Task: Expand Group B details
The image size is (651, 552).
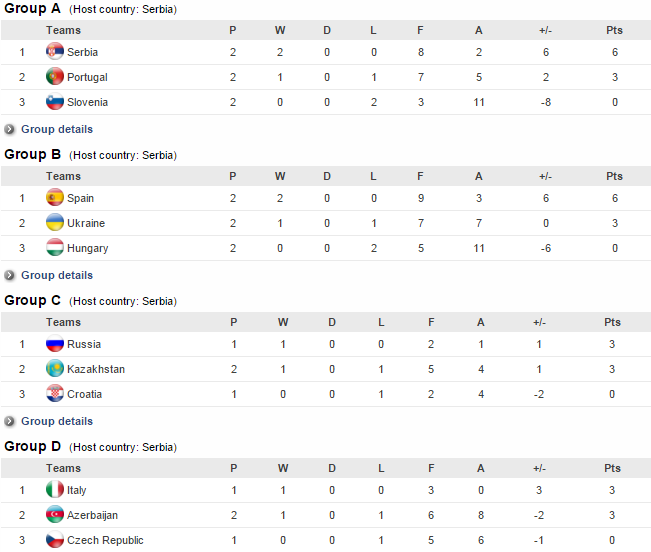Action: click(x=56, y=275)
